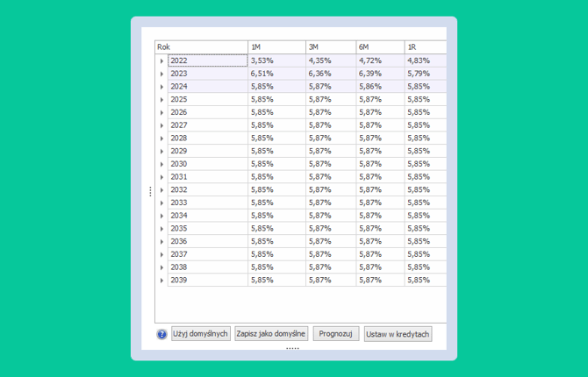Select the 1R value in row 2028
Image resolution: width=588 pixels, height=377 pixels.
[426, 139]
